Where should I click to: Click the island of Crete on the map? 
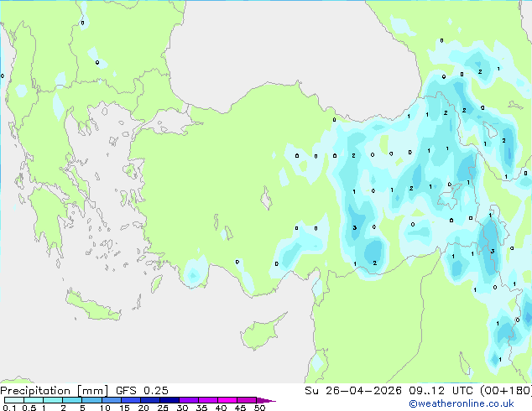pos(92,307)
